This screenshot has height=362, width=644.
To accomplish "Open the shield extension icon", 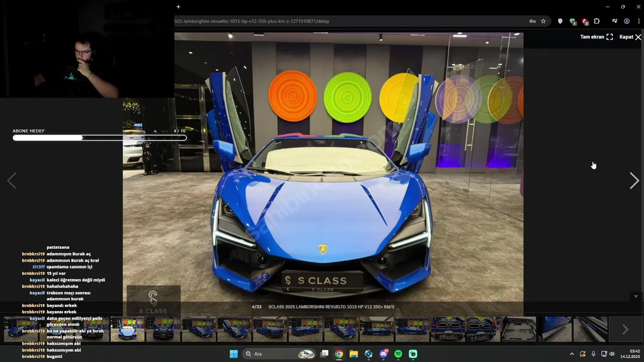I will pos(560,21).
